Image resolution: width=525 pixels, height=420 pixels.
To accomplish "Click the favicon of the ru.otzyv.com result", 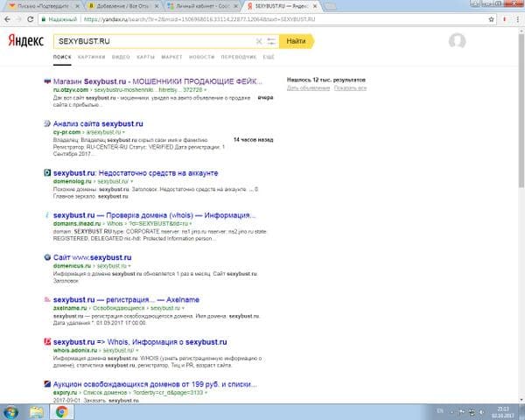I will pyautogui.click(x=47, y=81).
